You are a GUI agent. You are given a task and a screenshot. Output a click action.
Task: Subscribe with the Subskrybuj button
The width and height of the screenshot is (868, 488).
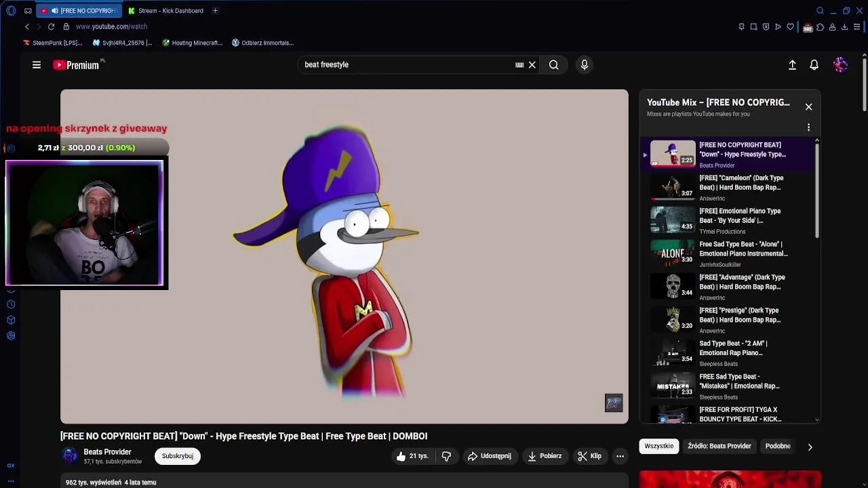[x=178, y=456]
